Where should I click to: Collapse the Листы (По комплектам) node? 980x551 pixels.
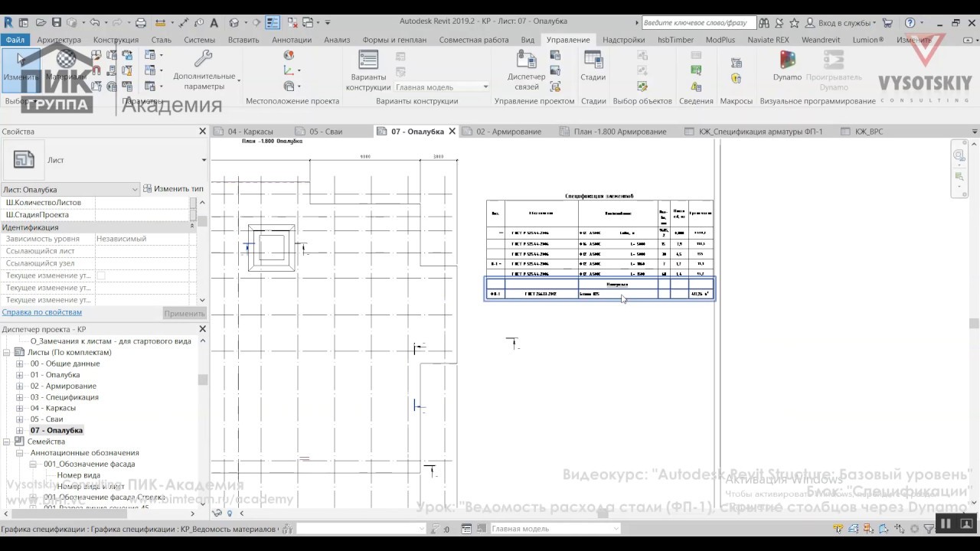point(7,353)
